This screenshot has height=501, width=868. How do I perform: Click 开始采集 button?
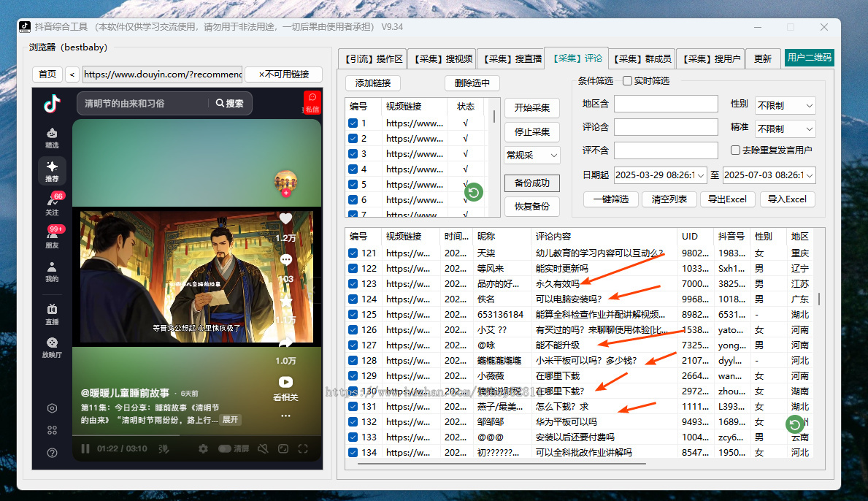click(x=532, y=107)
